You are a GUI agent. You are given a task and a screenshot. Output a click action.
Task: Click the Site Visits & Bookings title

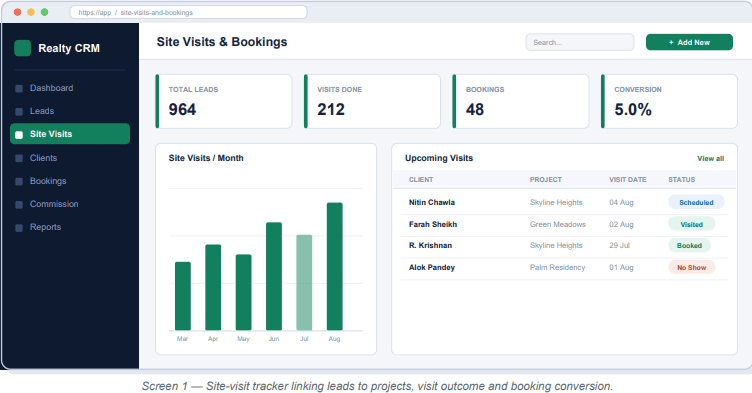[x=222, y=42]
